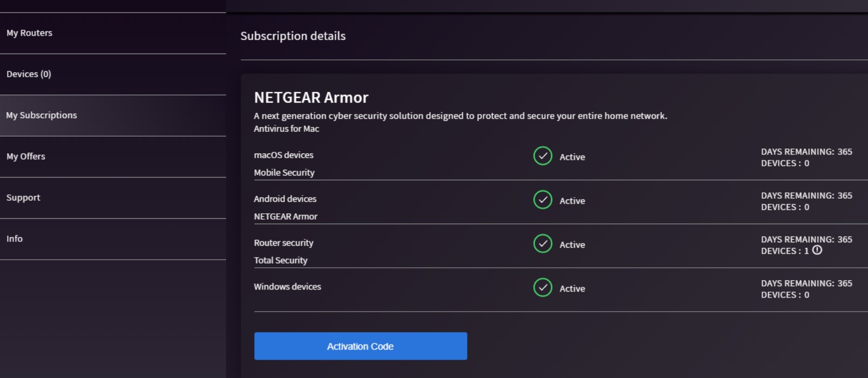
Task: Select the Android devices row label
Action: [x=285, y=199]
